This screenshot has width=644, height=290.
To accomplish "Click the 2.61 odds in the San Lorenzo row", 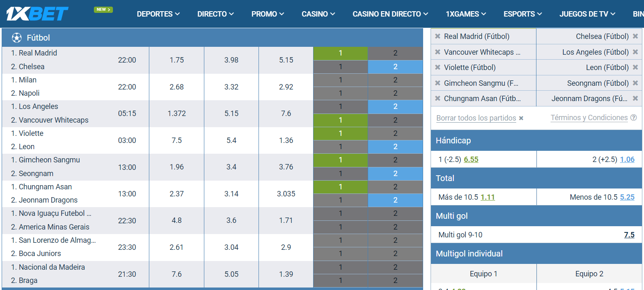I will tap(177, 247).
